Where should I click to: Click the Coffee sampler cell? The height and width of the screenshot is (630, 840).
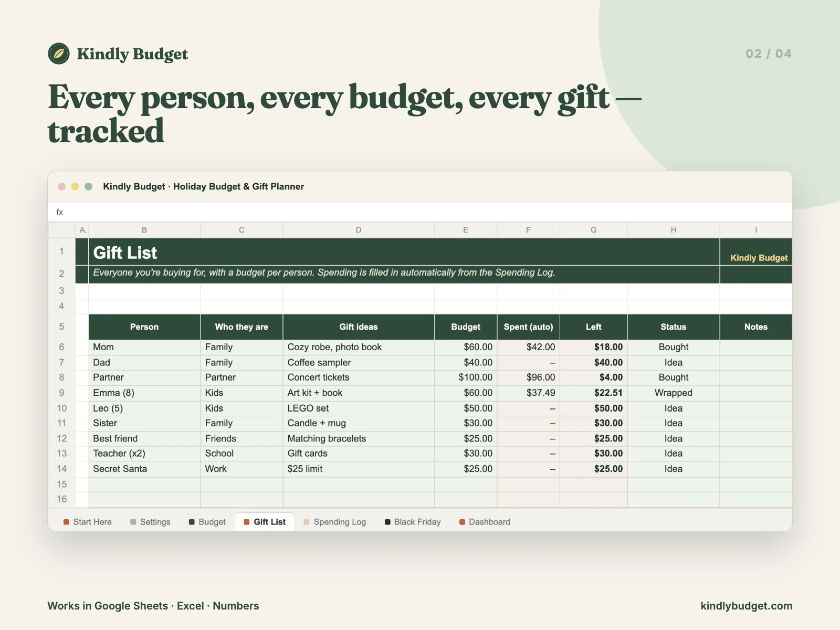coord(359,362)
